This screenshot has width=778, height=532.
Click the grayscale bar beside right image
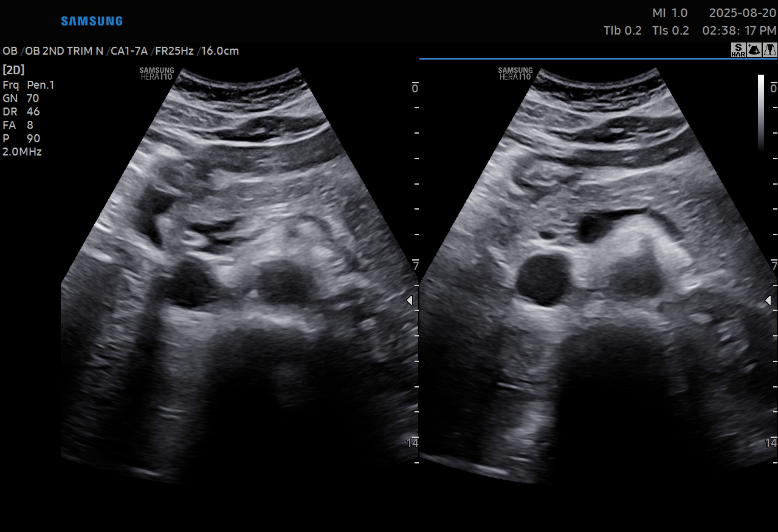761,112
